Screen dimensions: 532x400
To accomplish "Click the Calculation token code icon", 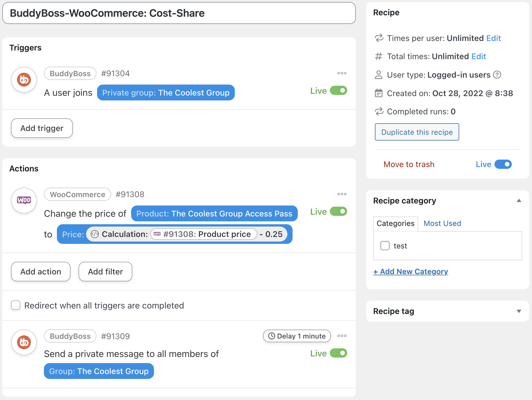I will 95,234.
